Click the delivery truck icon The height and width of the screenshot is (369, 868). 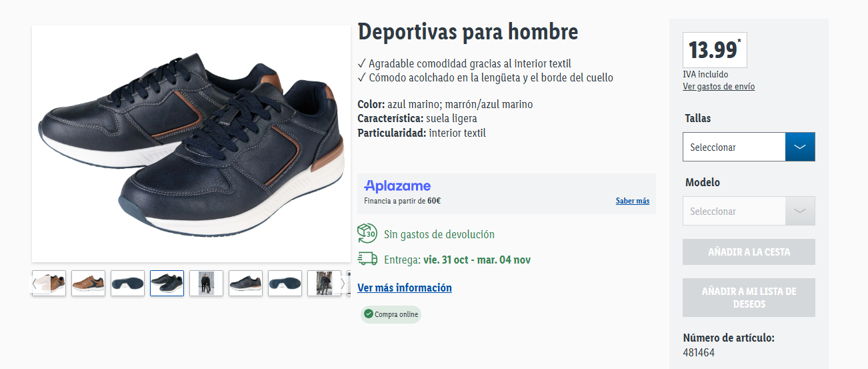point(367,260)
